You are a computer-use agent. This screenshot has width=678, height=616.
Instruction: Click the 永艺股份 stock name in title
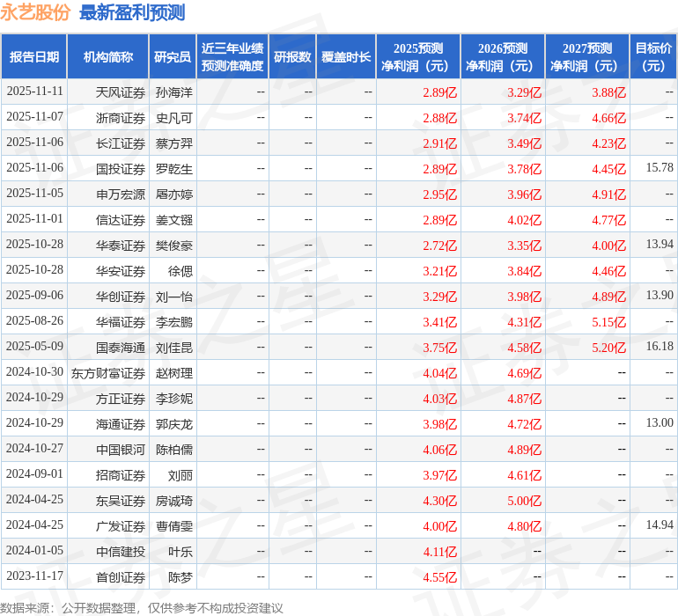coord(35,12)
